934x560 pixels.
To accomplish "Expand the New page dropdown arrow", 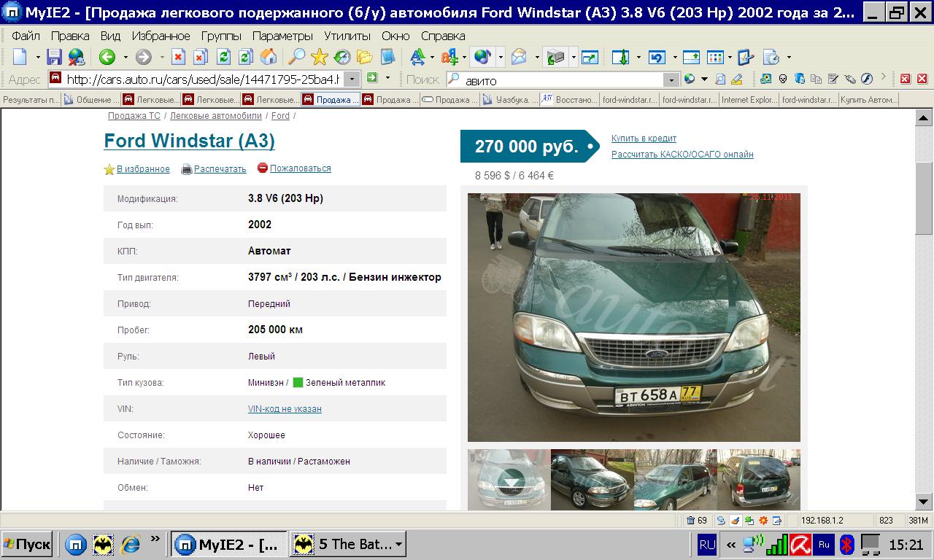I will point(38,57).
